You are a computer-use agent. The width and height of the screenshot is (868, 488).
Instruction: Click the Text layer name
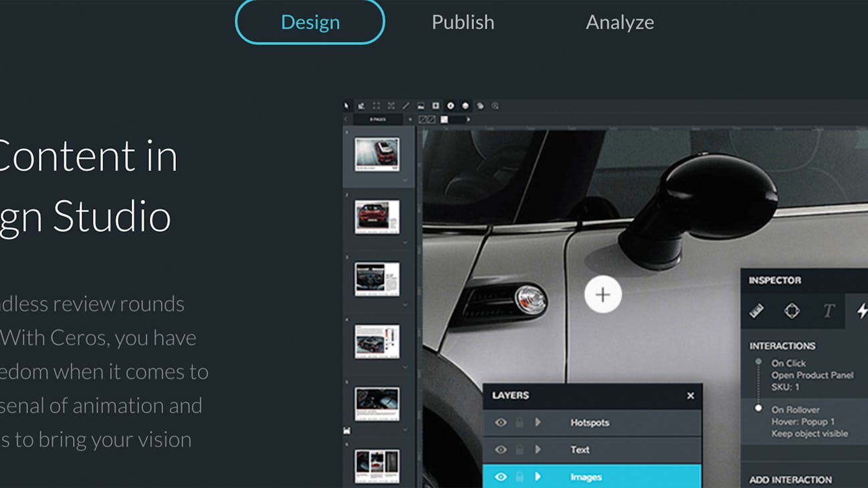pyautogui.click(x=580, y=450)
